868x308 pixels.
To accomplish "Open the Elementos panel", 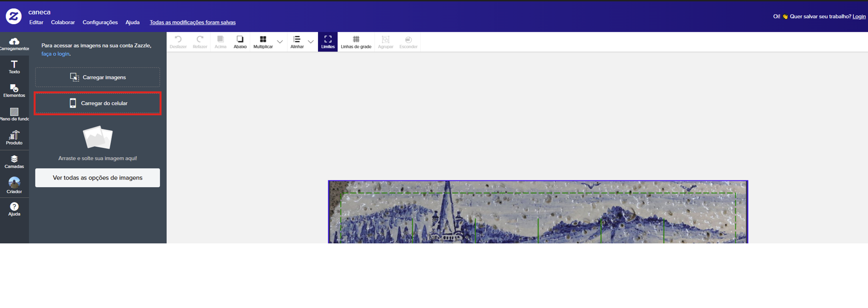I will pyautogui.click(x=14, y=91).
